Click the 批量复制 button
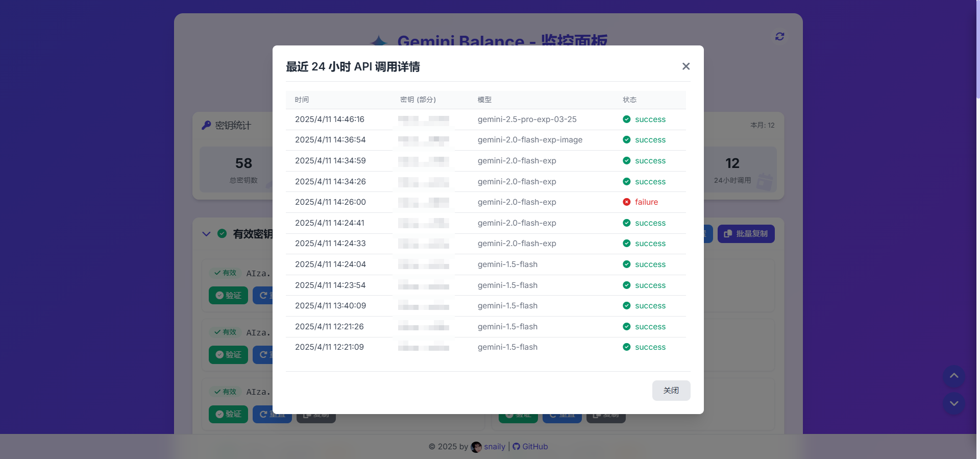The width and height of the screenshot is (980, 459). click(x=746, y=234)
